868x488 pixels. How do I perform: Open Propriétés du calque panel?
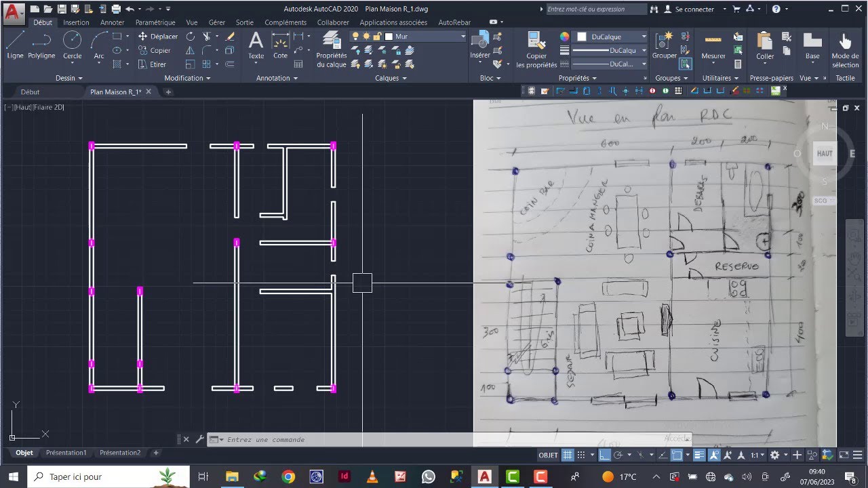[x=332, y=49]
